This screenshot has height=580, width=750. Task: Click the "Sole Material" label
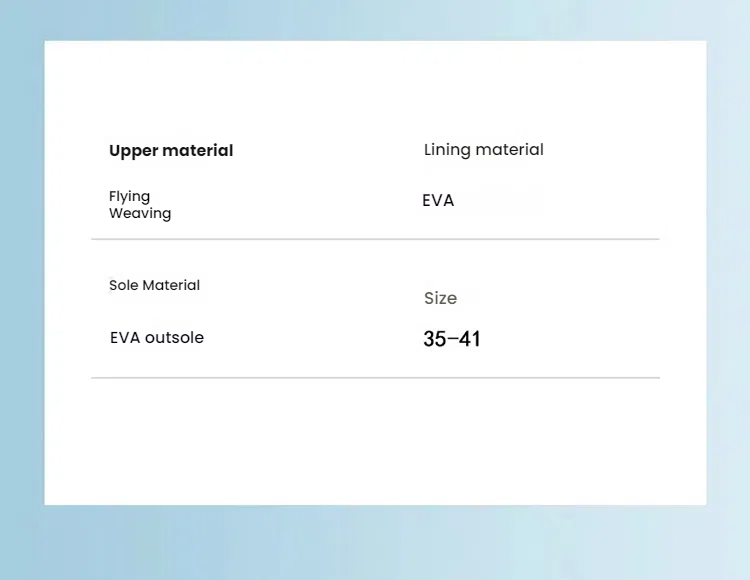154,286
